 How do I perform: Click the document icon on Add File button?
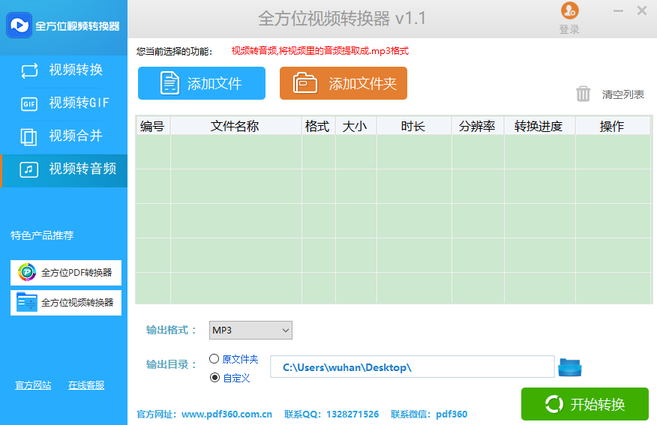[x=170, y=83]
